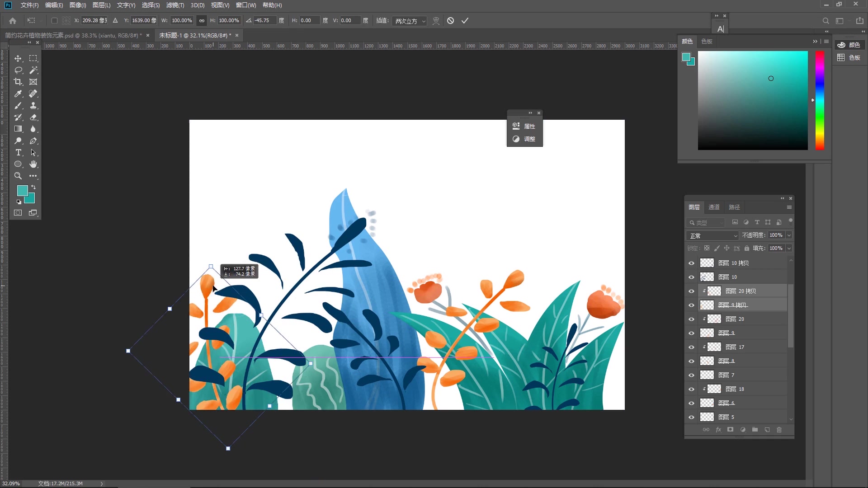This screenshot has height=488, width=868.
Task: Select the Eraser tool
Action: point(33,117)
